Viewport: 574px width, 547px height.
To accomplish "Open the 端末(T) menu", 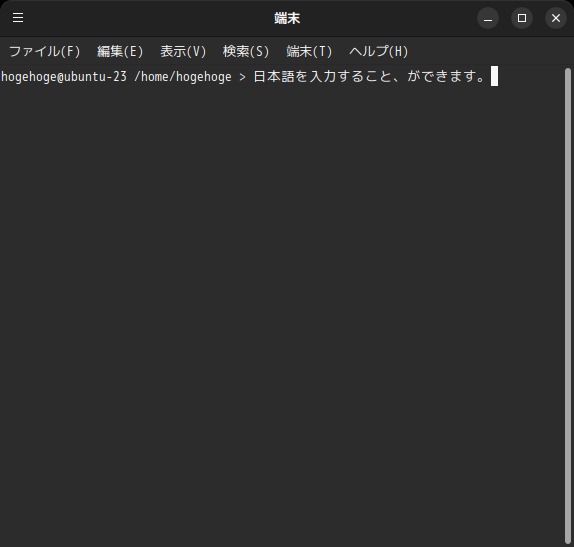I will [309, 51].
